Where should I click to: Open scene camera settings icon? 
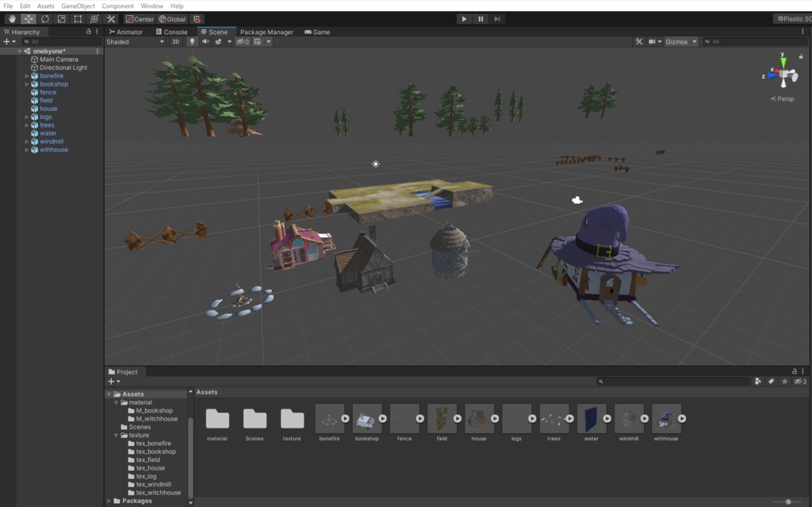click(652, 41)
